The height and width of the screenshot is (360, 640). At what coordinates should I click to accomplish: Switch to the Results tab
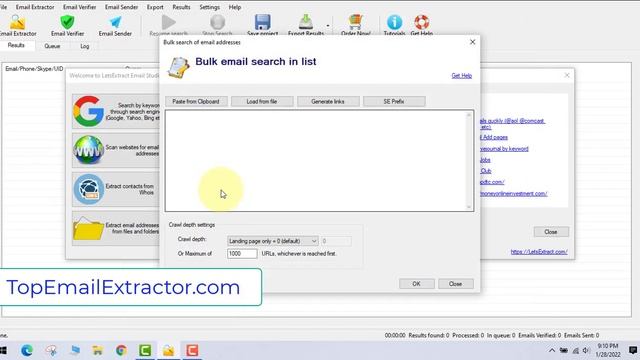(x=16, y=45)
